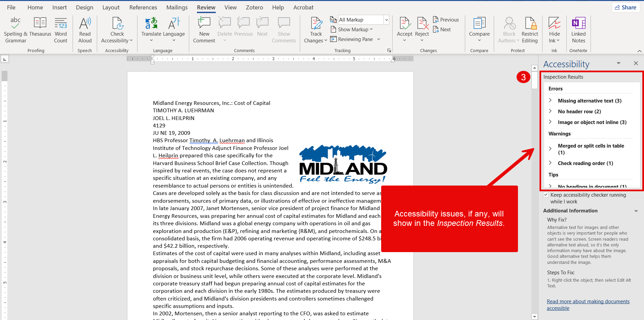Toggle keep accessibility checker running checkbox

coord(546,195)
